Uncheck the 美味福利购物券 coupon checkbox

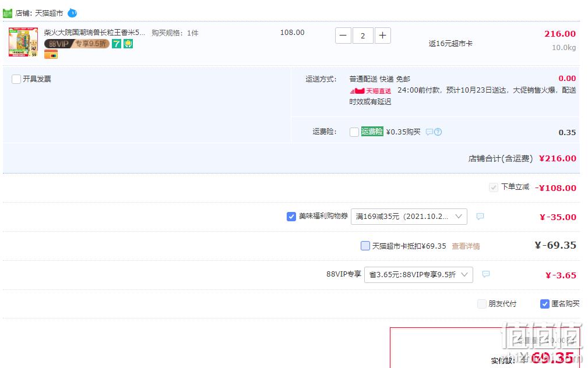pyautogui.click(x=291, y=217)
